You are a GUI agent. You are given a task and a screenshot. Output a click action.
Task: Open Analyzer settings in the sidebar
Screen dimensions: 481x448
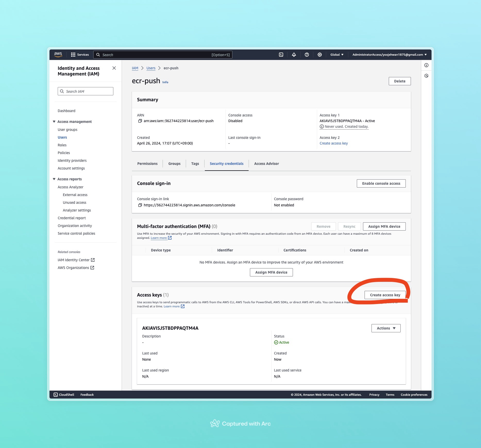(77, 210)
